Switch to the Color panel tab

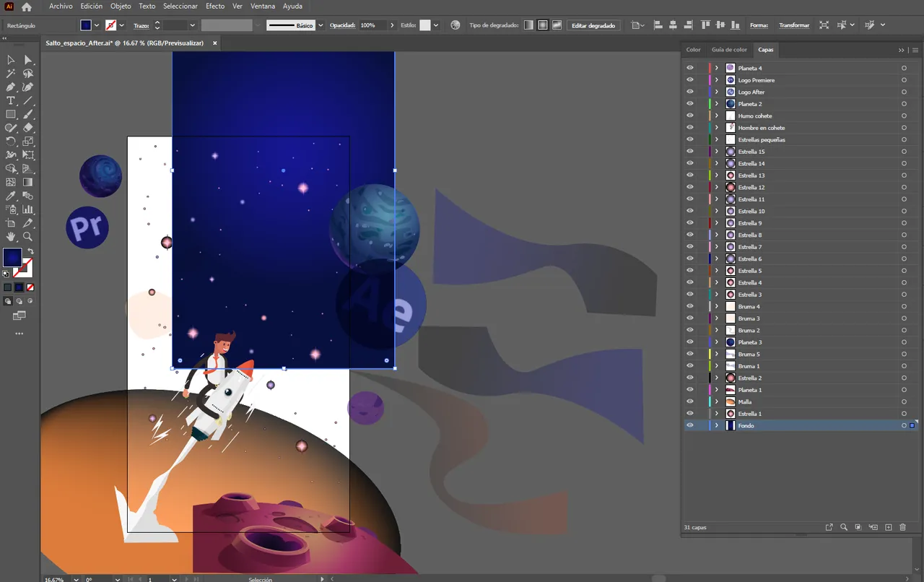[693, 50]
